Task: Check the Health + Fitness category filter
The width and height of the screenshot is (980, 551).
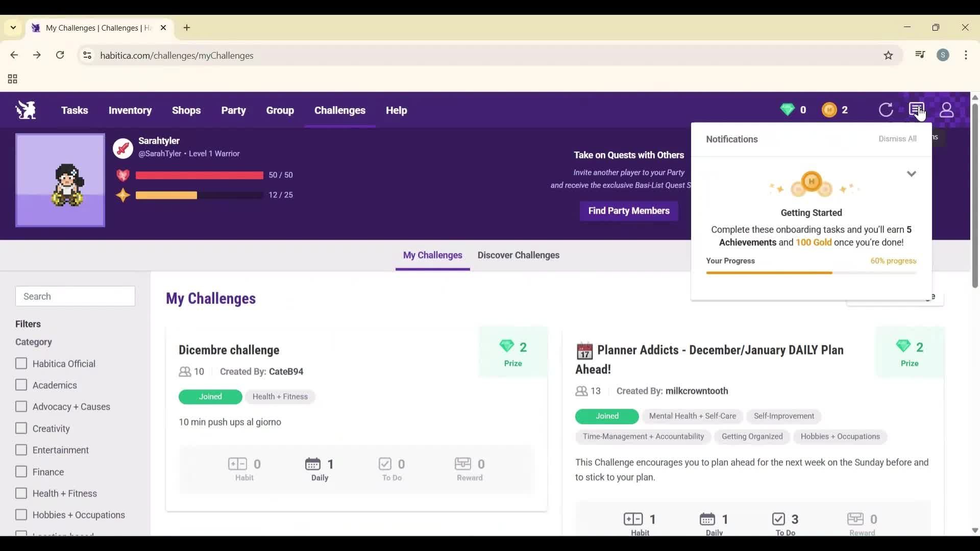Action: tap(21, 493)
